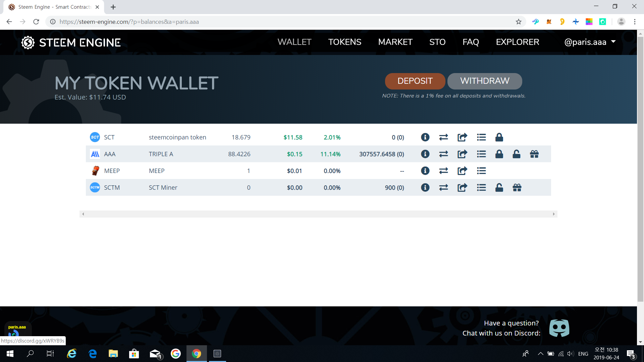Unstake SCTM using the open lock icon
The width and height of the screenshot is (644, 362).
point(499,187)
